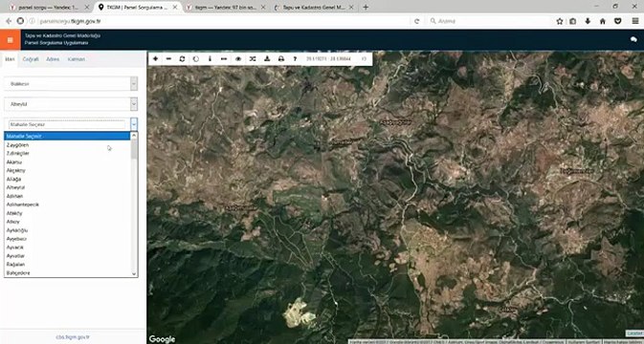Open help with the question mark icon
644x344 pixels.
pos(295,59)
